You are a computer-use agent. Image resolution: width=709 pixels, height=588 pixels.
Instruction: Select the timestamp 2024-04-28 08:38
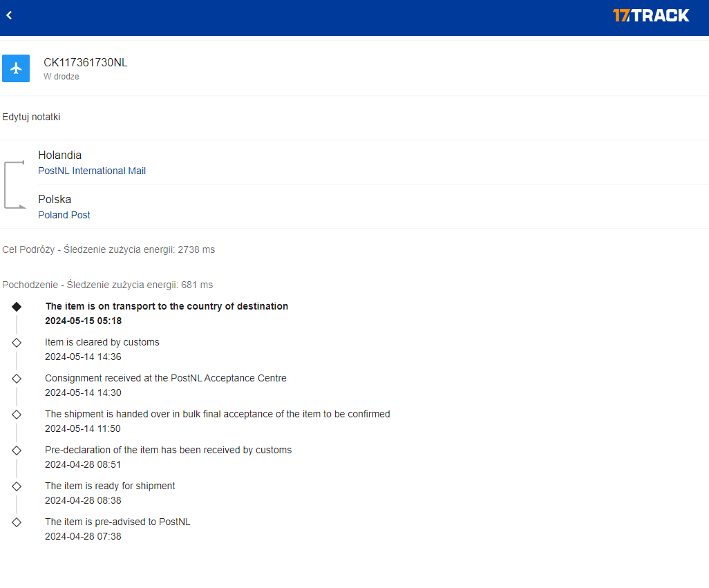coord(83,500)
